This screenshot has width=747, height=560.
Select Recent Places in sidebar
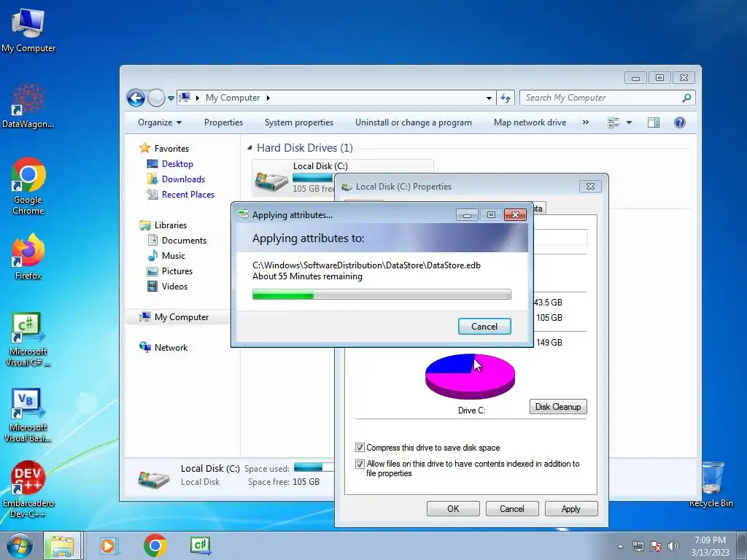[187, 194]
